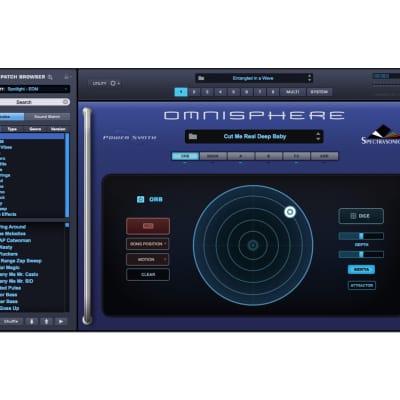
Task: Click the Entangled in a Wave multi name display
Action: (253, 78)
